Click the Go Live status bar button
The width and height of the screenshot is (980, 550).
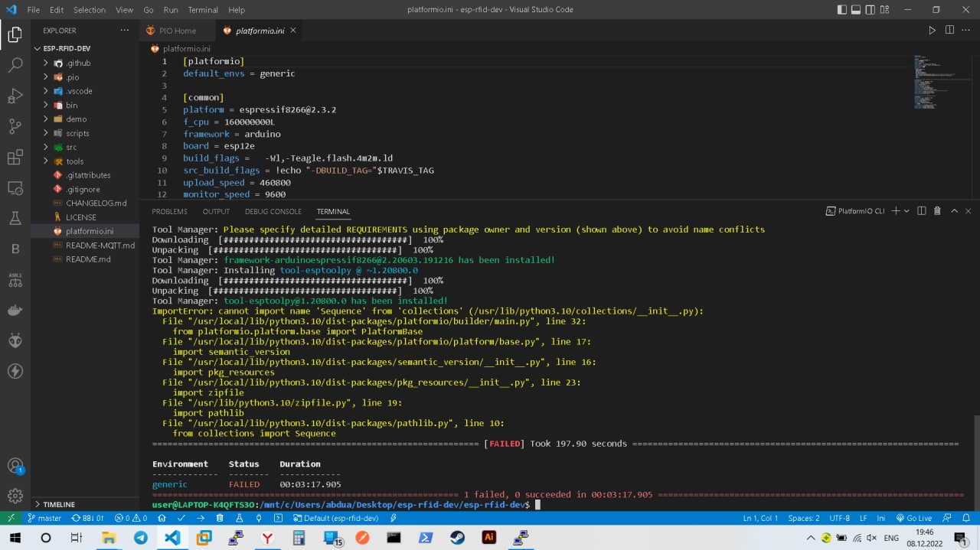tap(914, 518)
